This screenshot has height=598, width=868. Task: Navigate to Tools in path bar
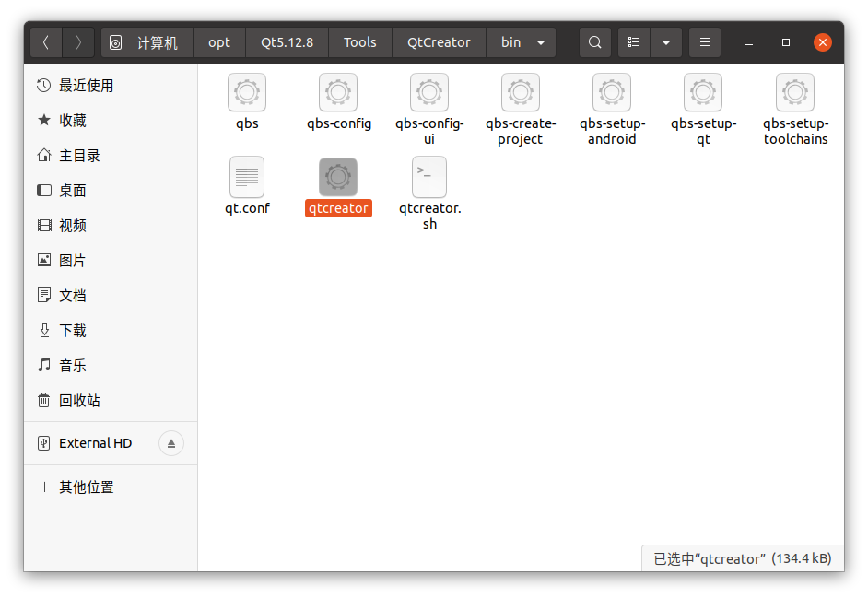pyautogui.click(x=359, y=42)
